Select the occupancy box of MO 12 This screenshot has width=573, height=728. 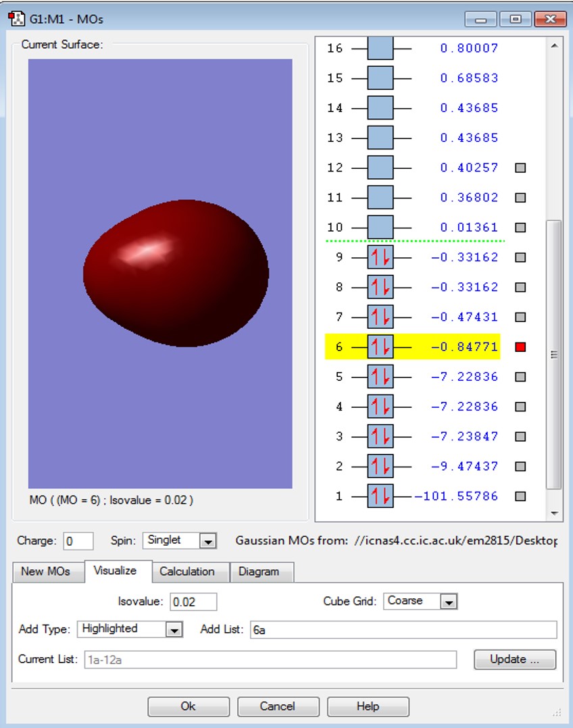coord(380,167)
